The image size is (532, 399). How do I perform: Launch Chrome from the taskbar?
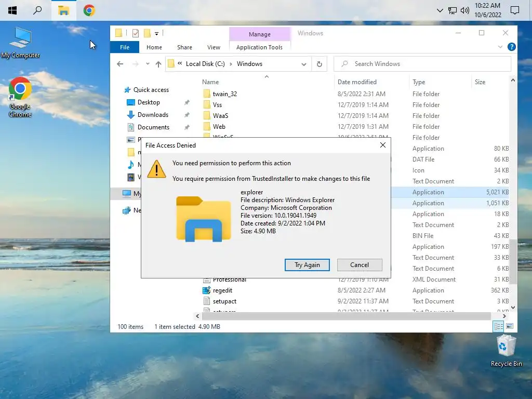coord(89,10)
